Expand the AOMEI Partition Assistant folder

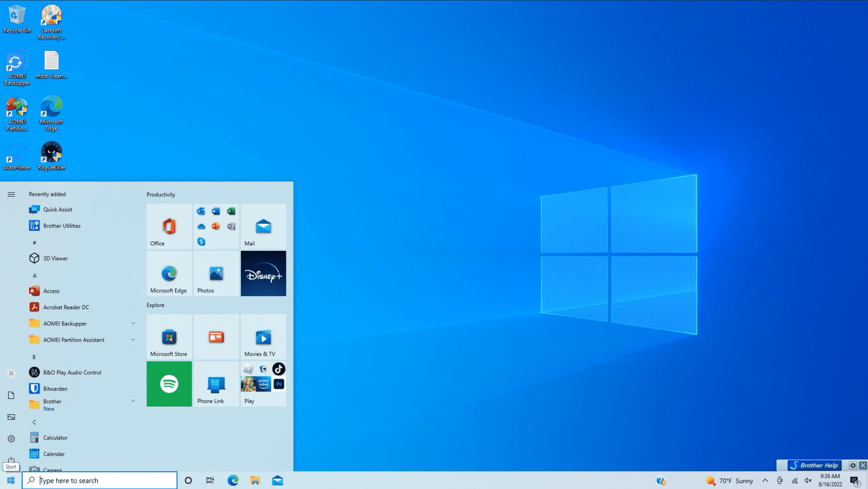(x=133, y=340)
